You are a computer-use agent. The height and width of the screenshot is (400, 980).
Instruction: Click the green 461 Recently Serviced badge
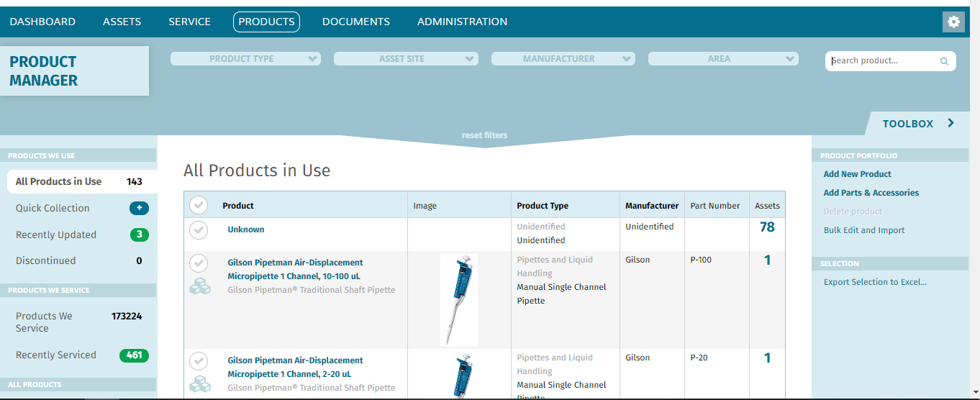click(x=134, y=355)
